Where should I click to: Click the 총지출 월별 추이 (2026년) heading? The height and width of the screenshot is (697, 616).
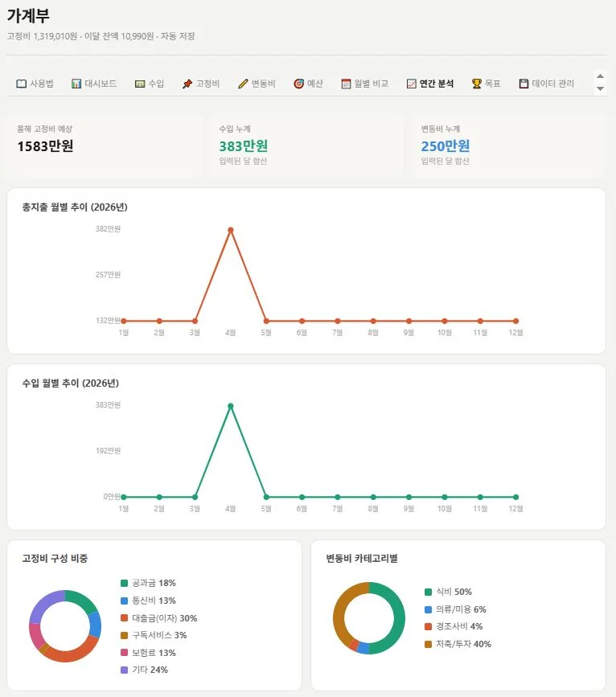pyautogui.click(x=75, y=207)
